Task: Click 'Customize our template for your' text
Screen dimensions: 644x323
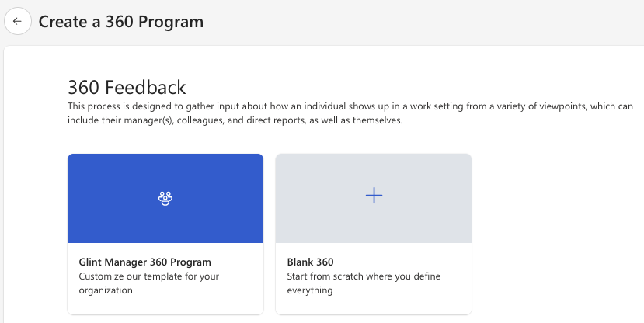Action: 148,276
